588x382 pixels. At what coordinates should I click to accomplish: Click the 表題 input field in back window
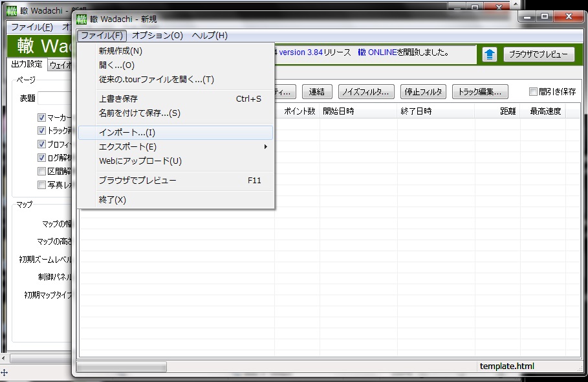[x=55, y=98]
